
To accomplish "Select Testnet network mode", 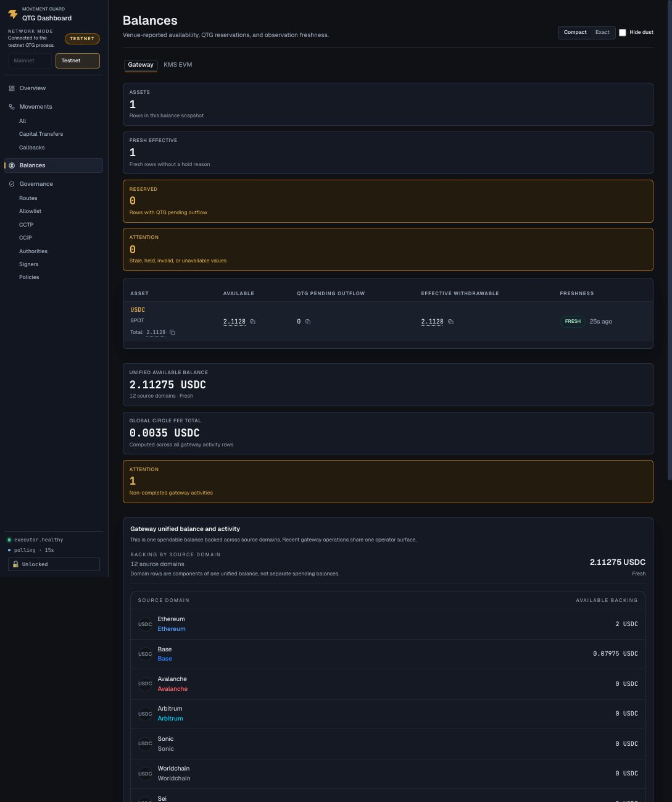I will pyautogui.click(x=78, y=61).
